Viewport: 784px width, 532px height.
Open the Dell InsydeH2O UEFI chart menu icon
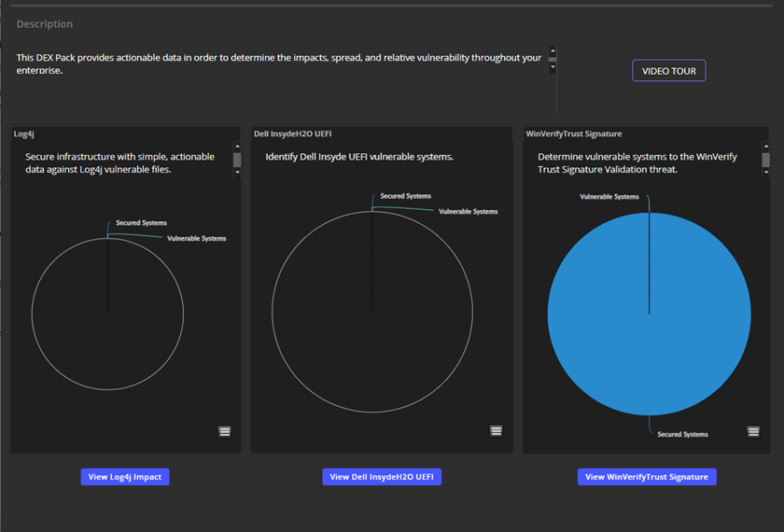pos(496,431)
